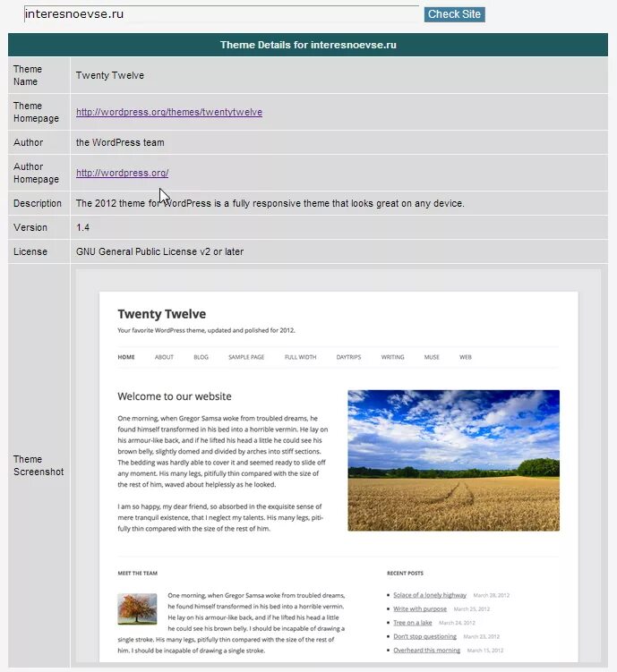Click the theme description text
Screen dimensions: 617x672
(x=270, y=203)
